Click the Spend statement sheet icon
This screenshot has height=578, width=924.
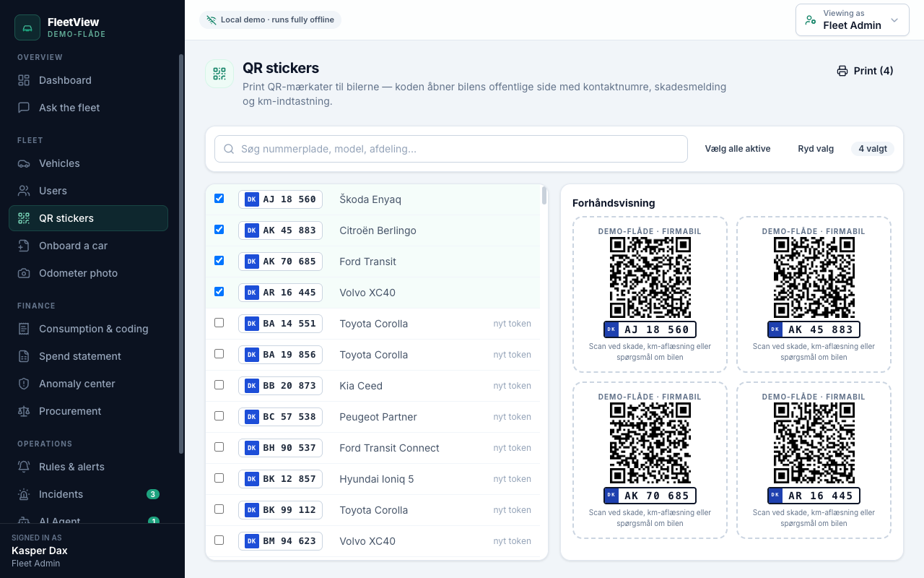tap(24, 356)
